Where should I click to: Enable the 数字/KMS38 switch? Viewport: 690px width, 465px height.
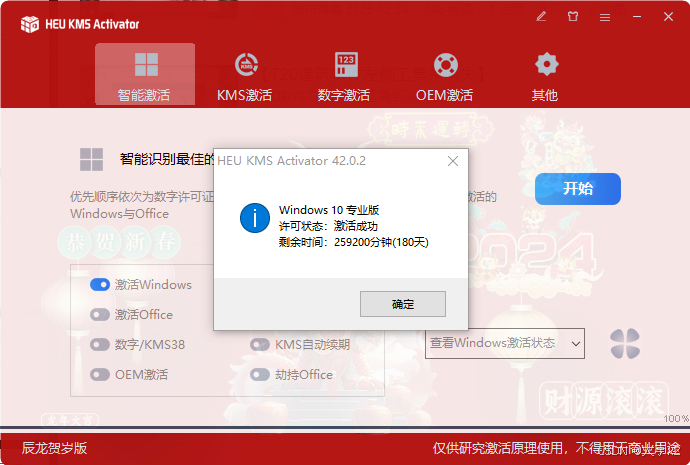[100, 344]
